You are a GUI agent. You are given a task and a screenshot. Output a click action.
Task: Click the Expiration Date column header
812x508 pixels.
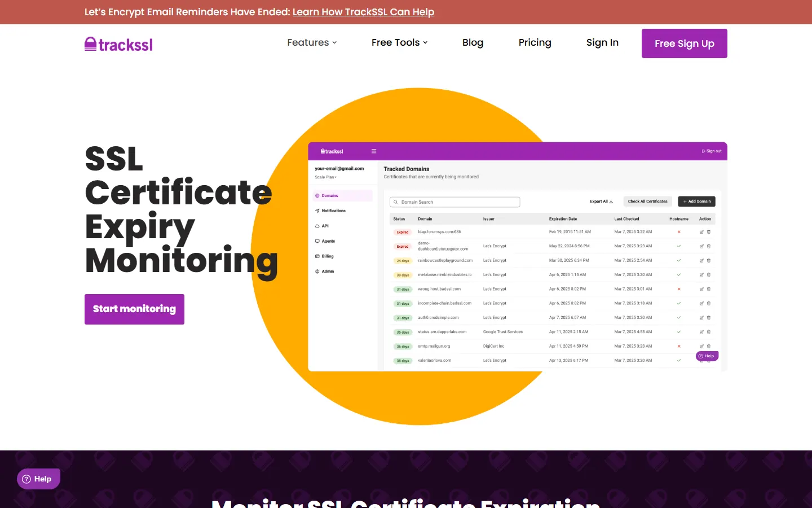click(x=563, y=219)
